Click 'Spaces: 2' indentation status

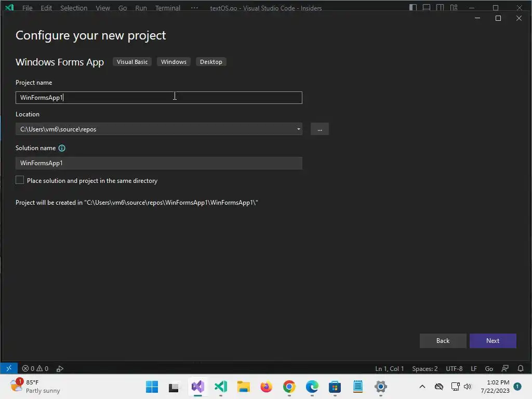point(425,368)
